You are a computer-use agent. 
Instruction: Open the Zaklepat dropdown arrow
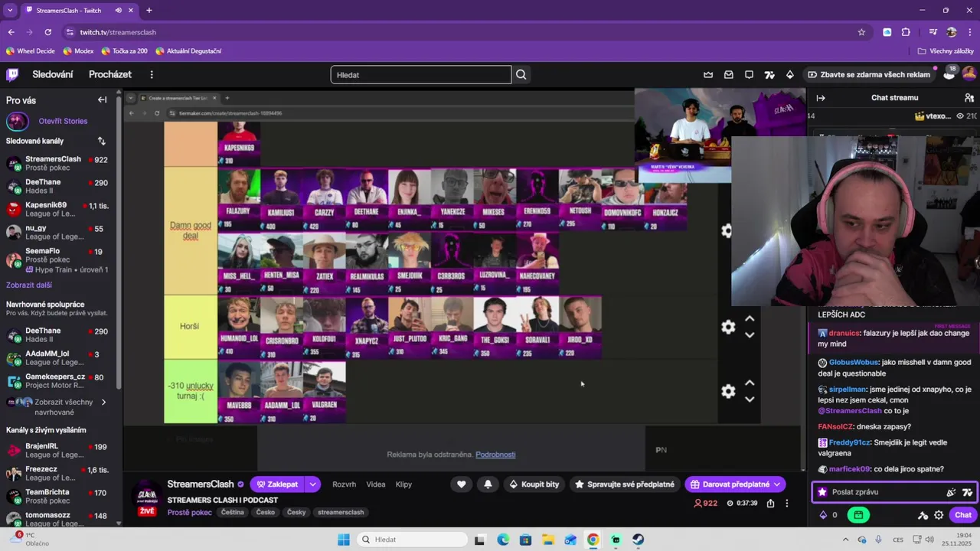pyautogui.click(x=312, y=484)
